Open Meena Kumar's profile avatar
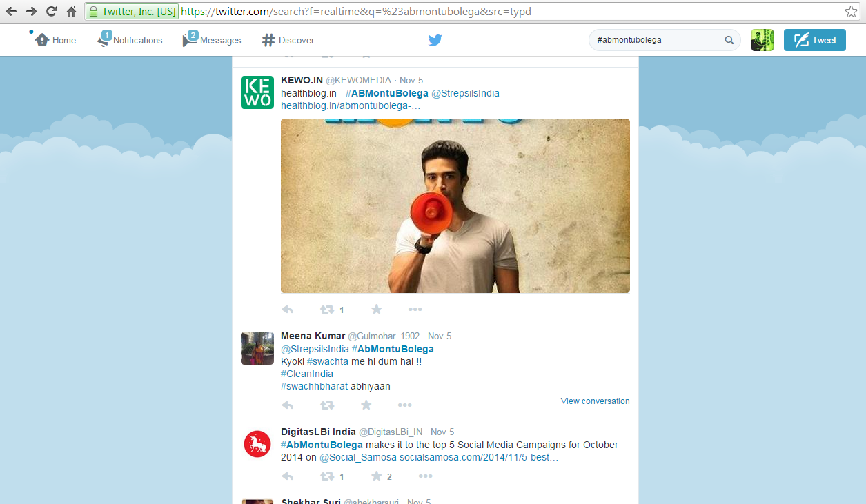Viewport: 866px width, 504px height. tap(257, 348)
